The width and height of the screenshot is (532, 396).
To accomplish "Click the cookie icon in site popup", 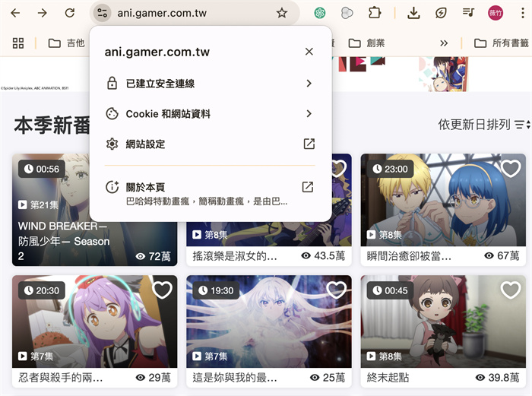I will coord(112,114).
